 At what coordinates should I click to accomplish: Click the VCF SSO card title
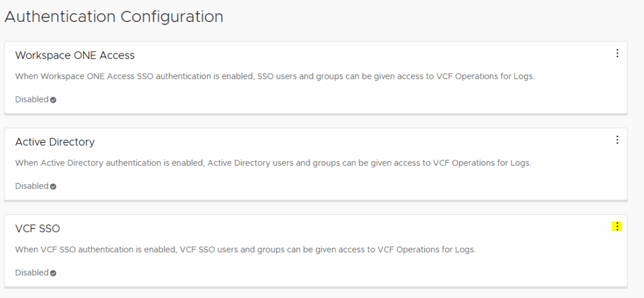(38, 229)
